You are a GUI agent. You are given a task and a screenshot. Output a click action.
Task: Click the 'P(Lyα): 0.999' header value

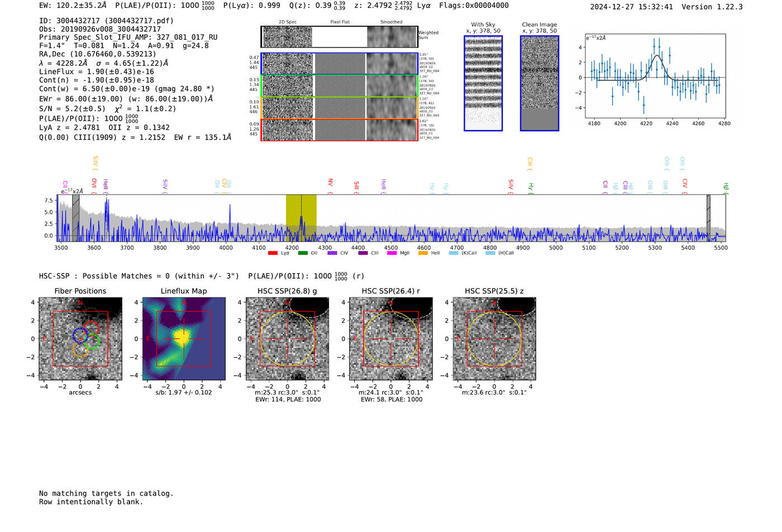[x=252, y=5]
